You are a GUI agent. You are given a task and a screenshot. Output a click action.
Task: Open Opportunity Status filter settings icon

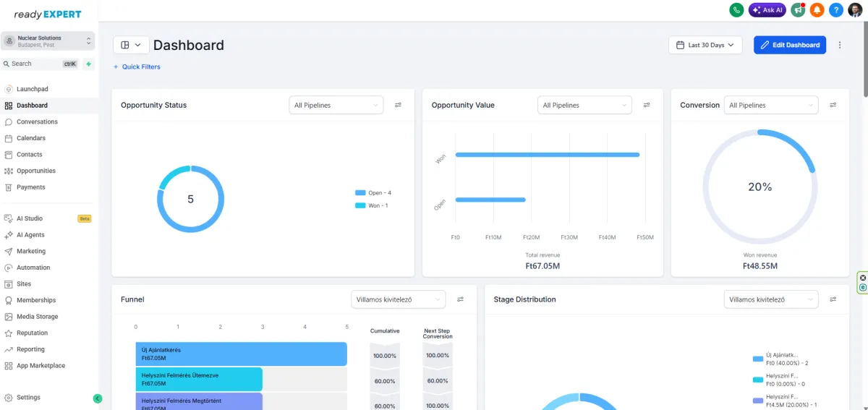pos(398,106)
